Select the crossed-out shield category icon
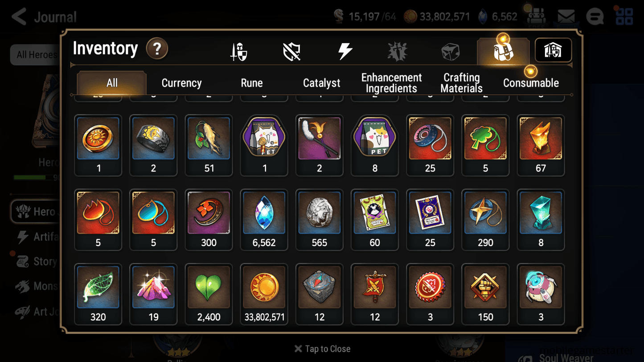The height and width of the screenshot is (362, 644). [292, 52]
